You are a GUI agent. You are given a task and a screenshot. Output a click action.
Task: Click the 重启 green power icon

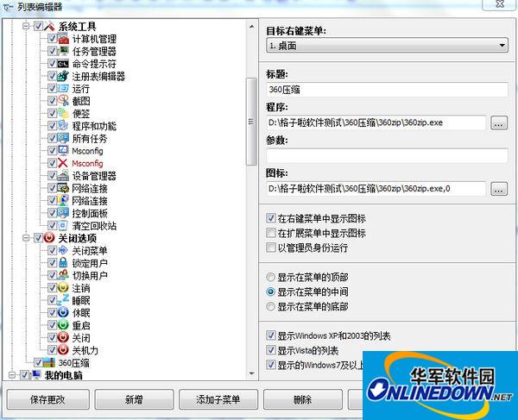(x=63, y=325)
